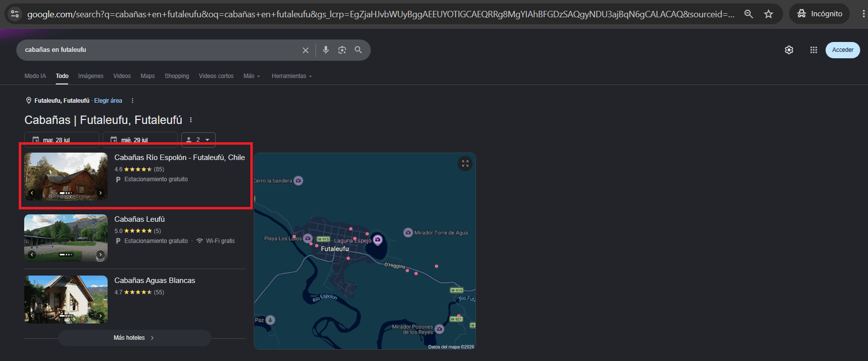Open Cabañas Aguas Blancas listing title
This screenshot has height=361, width=868.
coord(155,281)
